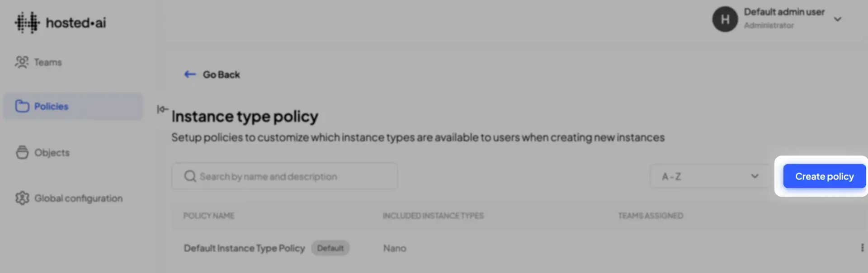
Task: Click the Default badge in the policy row
Action: click(330, 248)
